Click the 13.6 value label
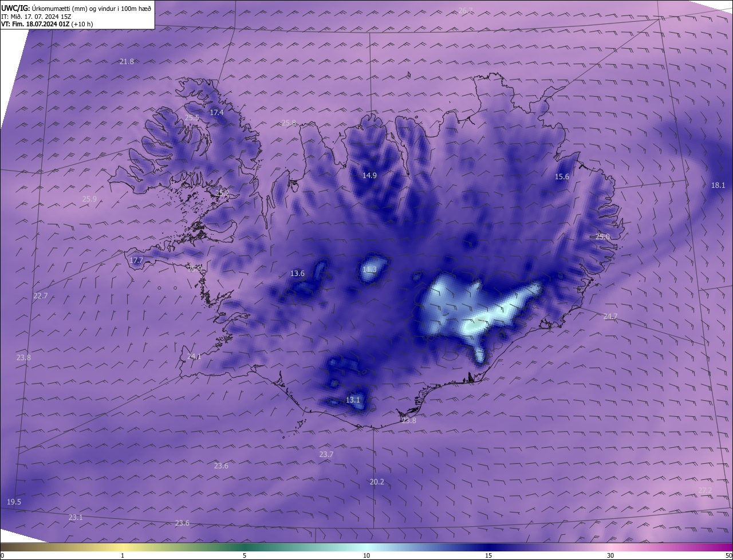The width and height of the screenshot is (733, 560). (x=297, y=274)
